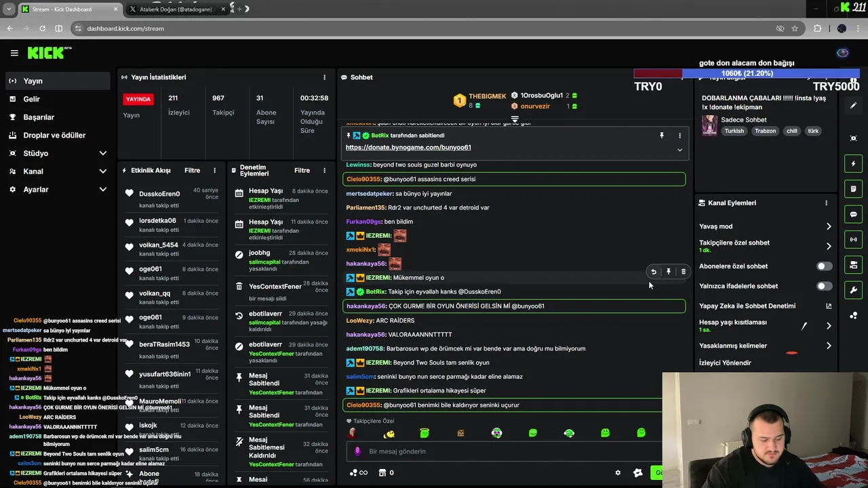Click the chat collapse handle below leaderboard
This screenshot has height=488, width=868.
pos(515,119)
